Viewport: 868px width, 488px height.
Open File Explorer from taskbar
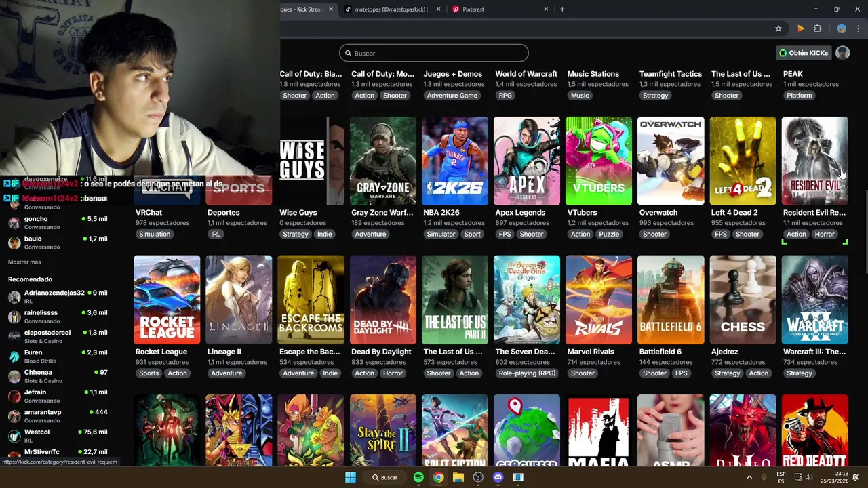click(x=458, y=477)
